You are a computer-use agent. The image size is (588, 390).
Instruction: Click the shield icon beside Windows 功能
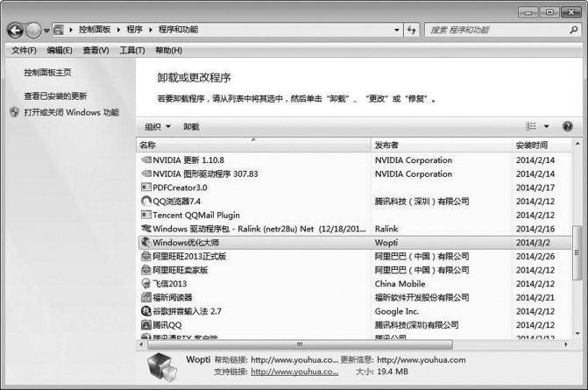pos(14,112)
